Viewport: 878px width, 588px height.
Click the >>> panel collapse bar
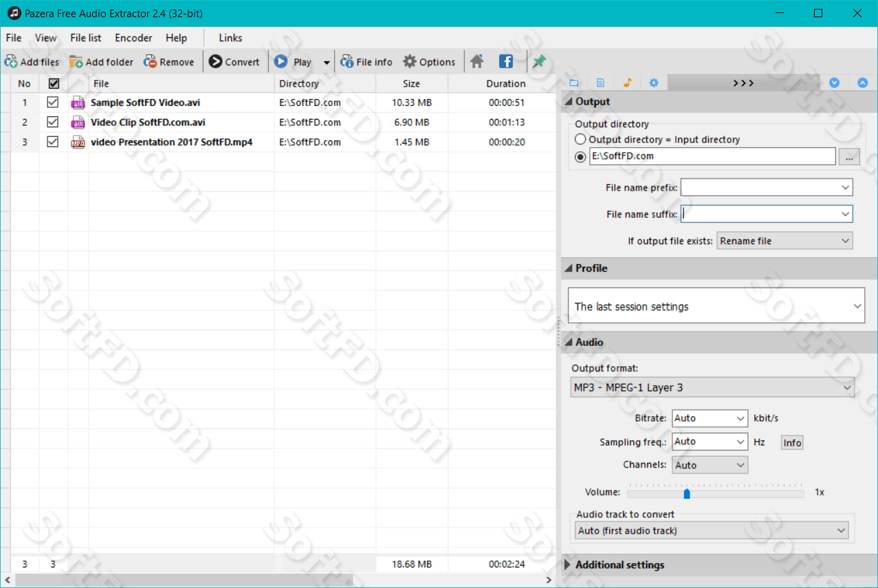[x=743, y=83]
